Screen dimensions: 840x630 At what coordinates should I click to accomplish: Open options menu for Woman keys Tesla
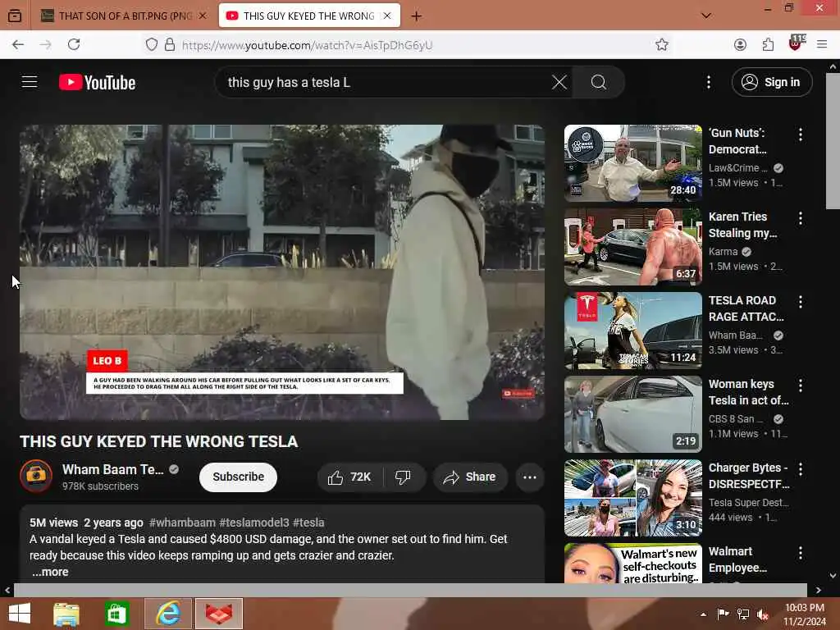(801, 386)
